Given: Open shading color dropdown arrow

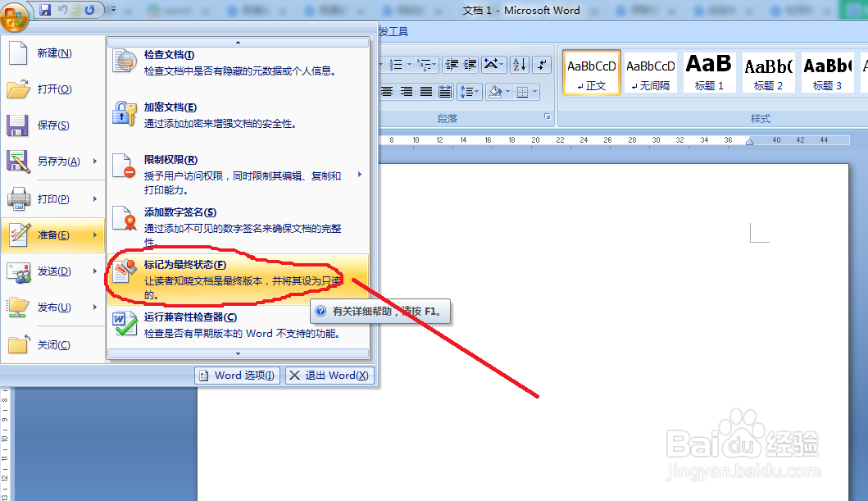Looking at the screenshot, I should (x=507, y=92).
